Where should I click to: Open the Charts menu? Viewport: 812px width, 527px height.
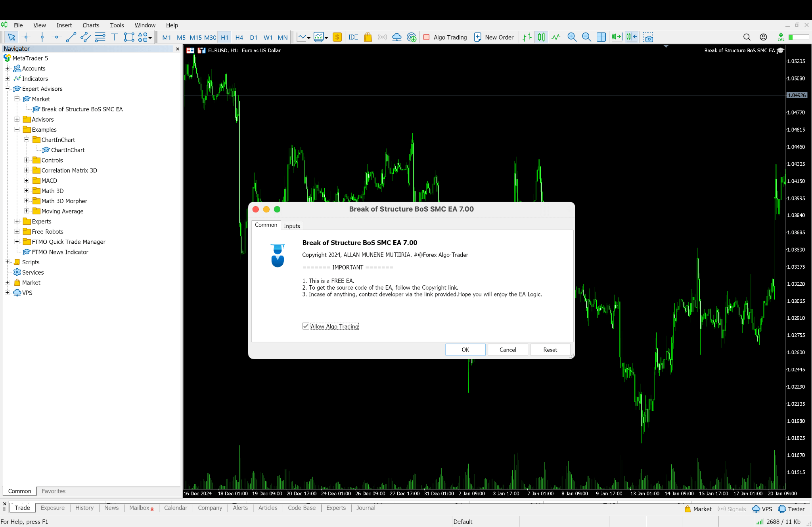tap(91, 25)
